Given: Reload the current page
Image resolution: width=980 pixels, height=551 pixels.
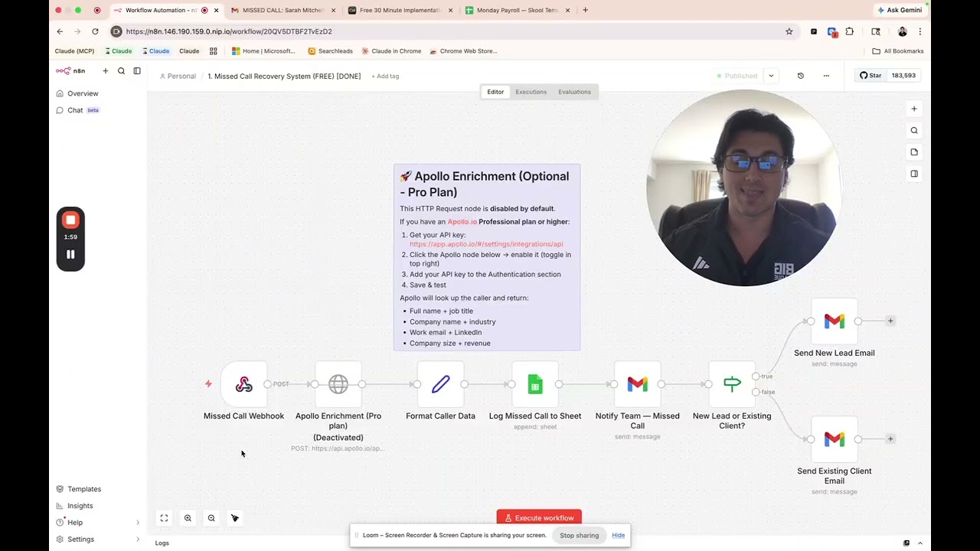Looking at the screenshot, I should point(95,31).
